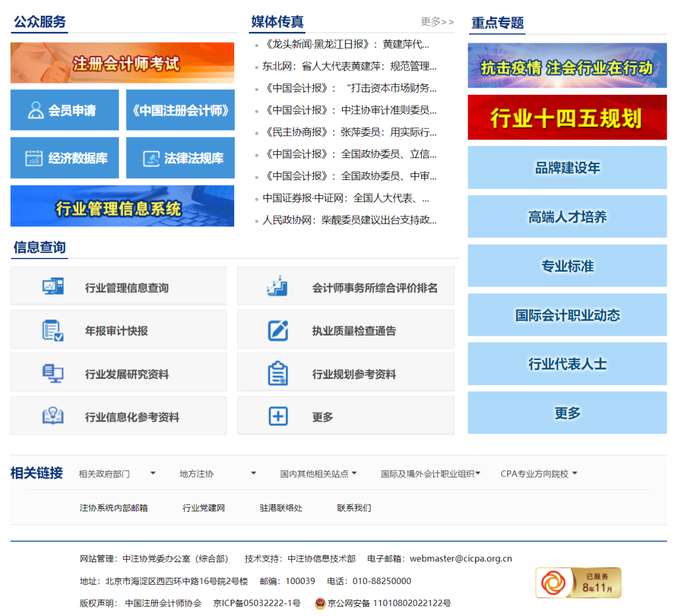Click the 媒体传真 section heading
This screenshot has width=678, height=616.
277,21
